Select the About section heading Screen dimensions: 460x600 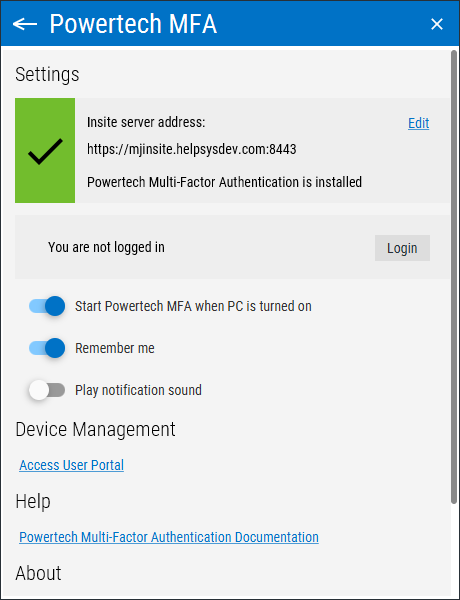(x=38, y=573)
